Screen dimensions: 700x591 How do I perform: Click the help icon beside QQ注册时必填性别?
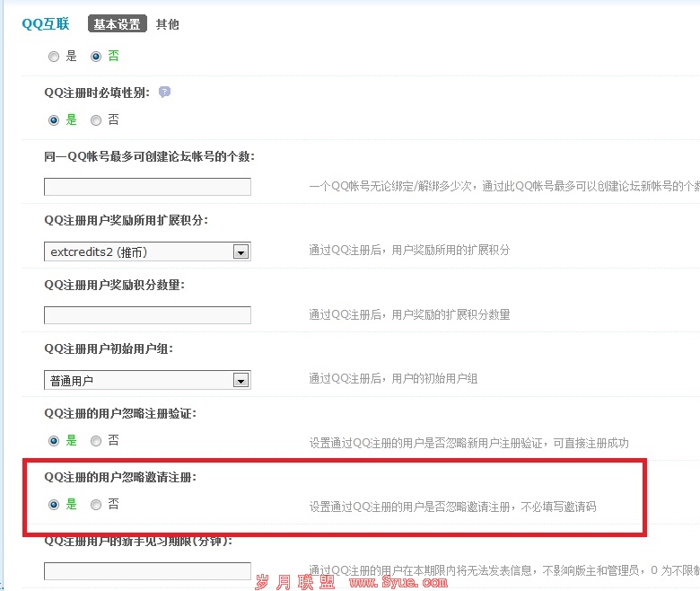coord(164,92)
